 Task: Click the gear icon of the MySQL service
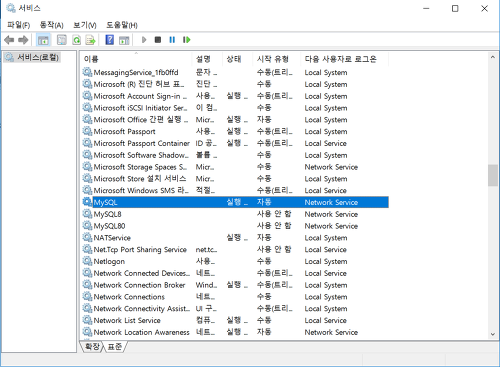click(87, 202)
